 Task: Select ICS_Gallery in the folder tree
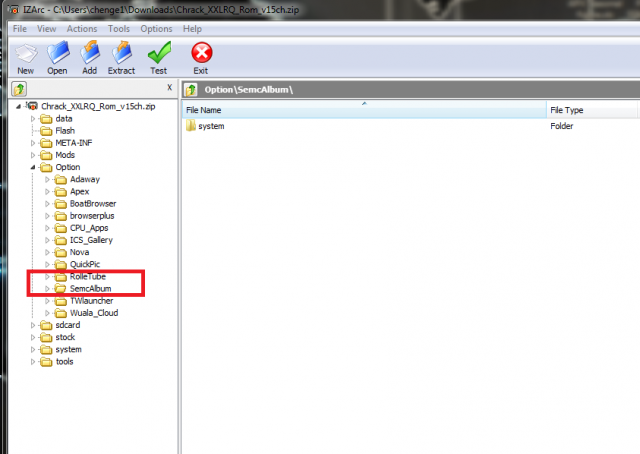coord(91,240)
